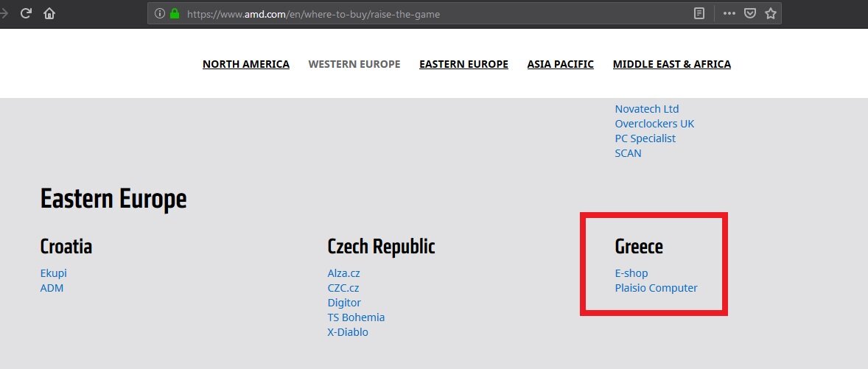Visit the Overclockers UK link

coord(654,124)
